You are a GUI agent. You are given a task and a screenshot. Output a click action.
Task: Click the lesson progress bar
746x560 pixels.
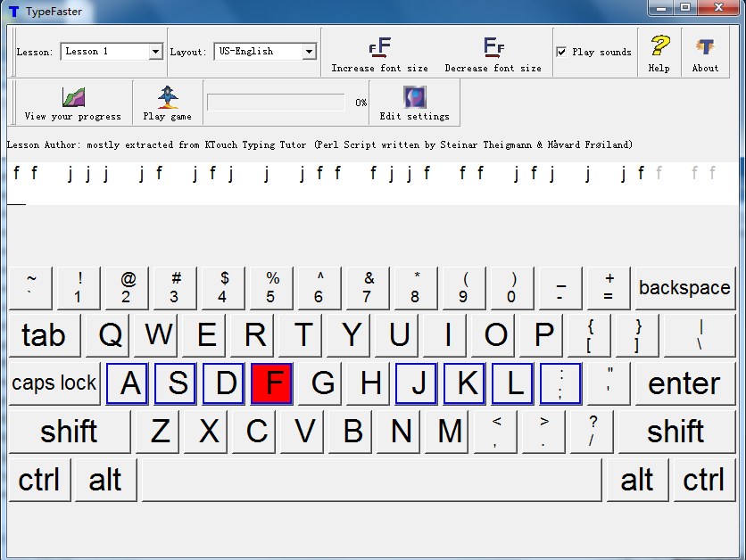pos(276,103)
